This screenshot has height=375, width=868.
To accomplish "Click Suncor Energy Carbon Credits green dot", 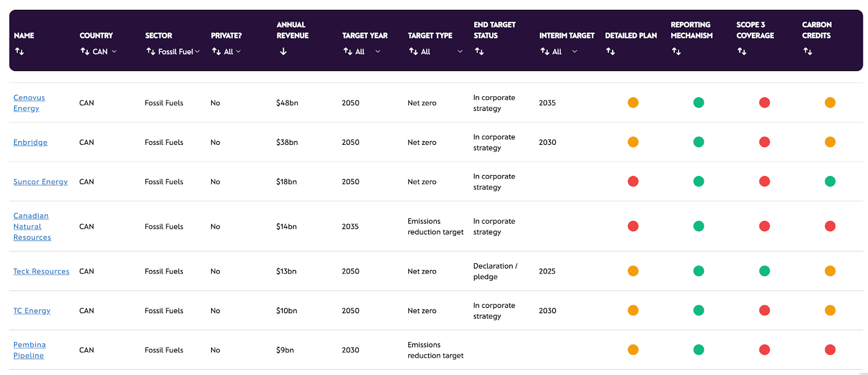I will point(830,181).
